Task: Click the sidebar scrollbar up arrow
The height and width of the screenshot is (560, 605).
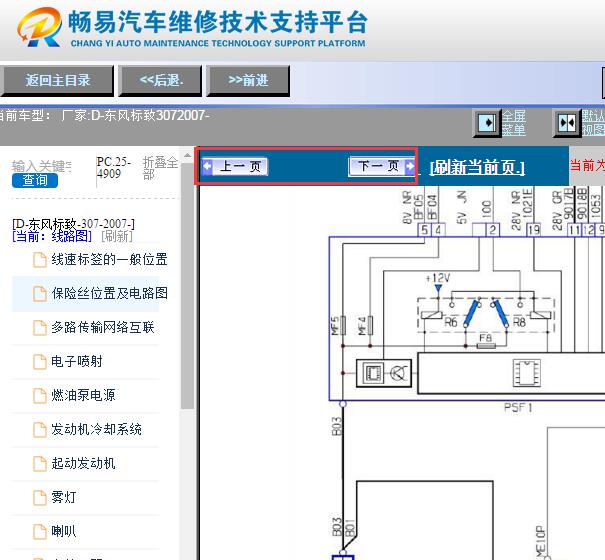Action: (187, 156)
